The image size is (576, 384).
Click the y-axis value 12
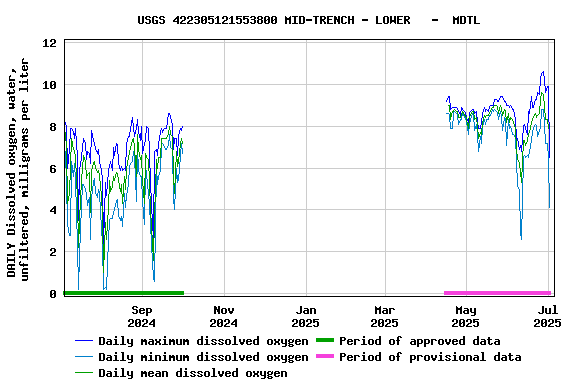click(x=50, y=43)
